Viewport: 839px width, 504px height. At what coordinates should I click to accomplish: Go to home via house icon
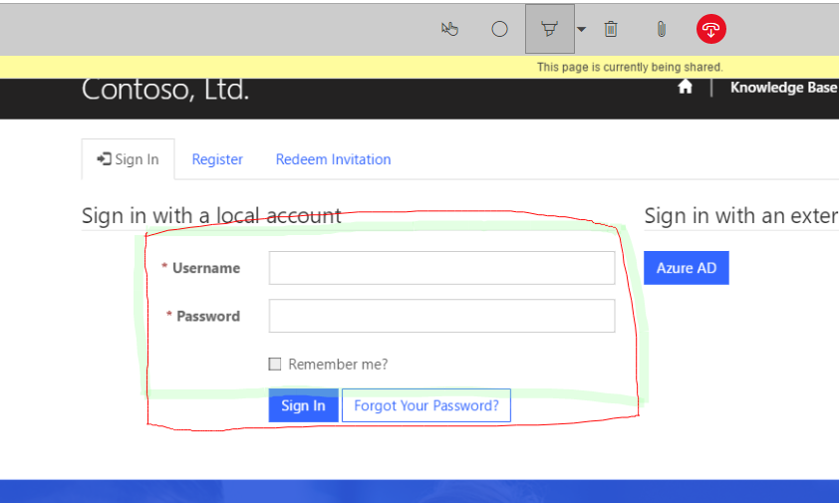click(x=685, y=87)
